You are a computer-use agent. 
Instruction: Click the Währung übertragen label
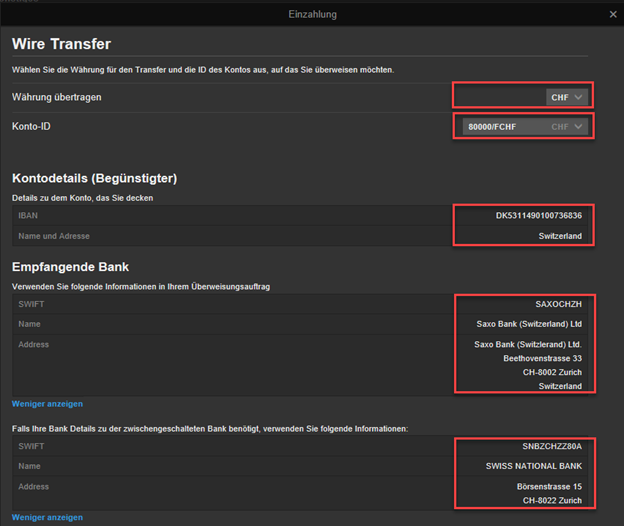[x=57, y=97]
